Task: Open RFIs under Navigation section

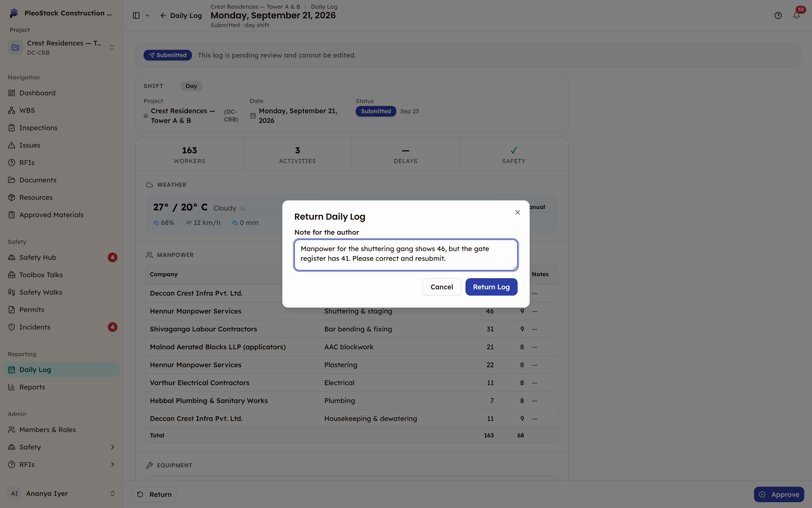Action: [62, 163]
